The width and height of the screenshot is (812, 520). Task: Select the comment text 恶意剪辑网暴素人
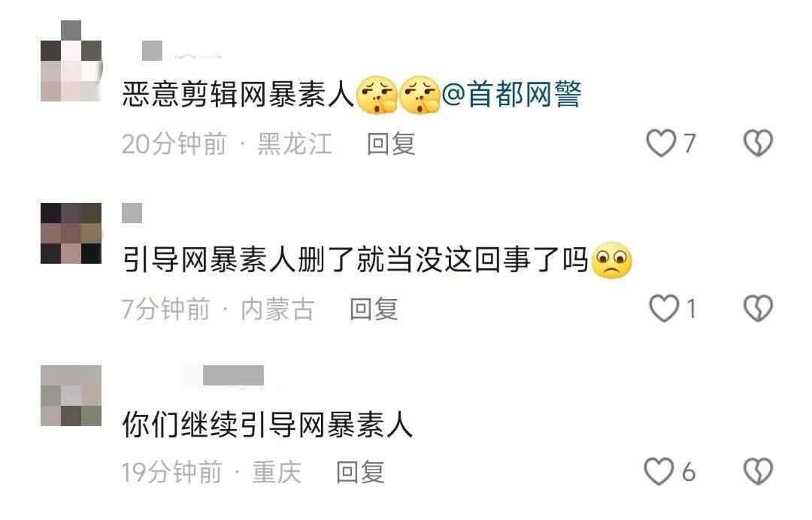pos(239,95)
